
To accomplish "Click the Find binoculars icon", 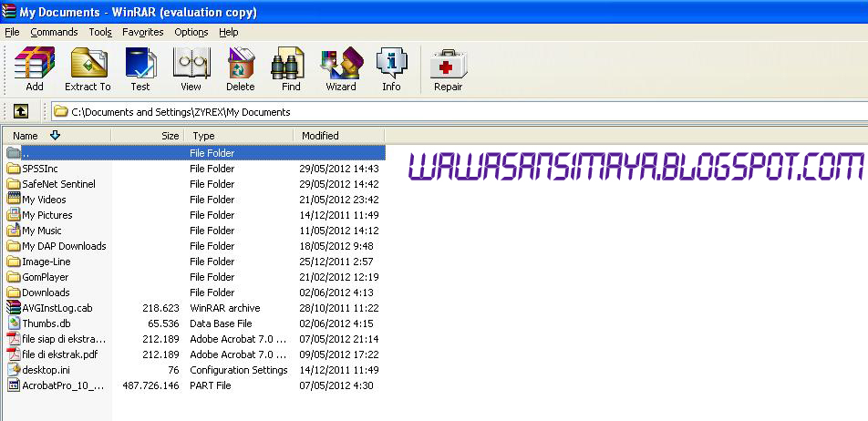I will click(x=289, y=63).
